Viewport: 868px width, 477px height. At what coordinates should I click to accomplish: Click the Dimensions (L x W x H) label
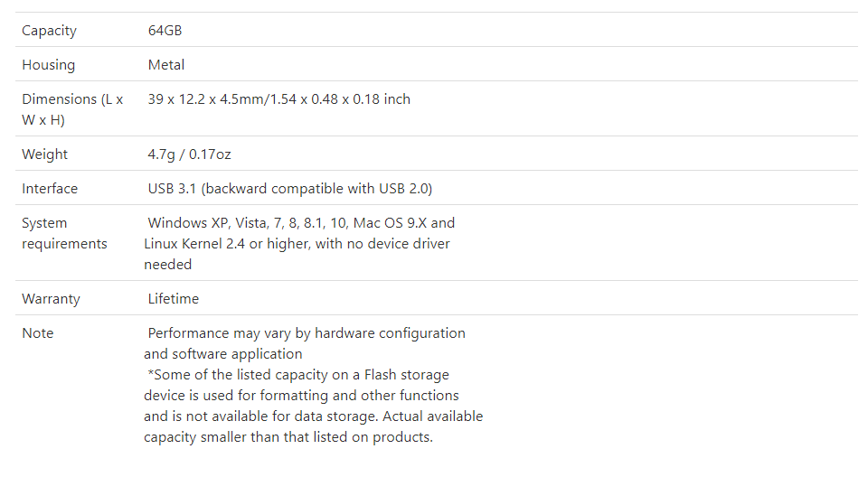(x=72, y=109)
